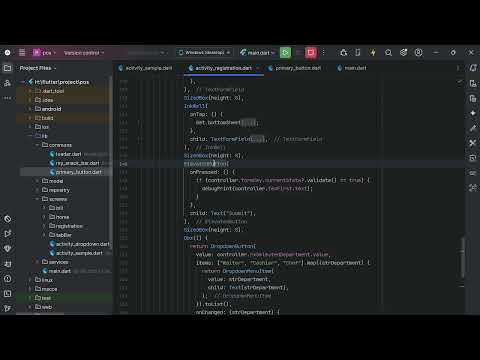Viewport: 480px width, 360px height.
Task: Expand the android folder
Action: [30, 109]
